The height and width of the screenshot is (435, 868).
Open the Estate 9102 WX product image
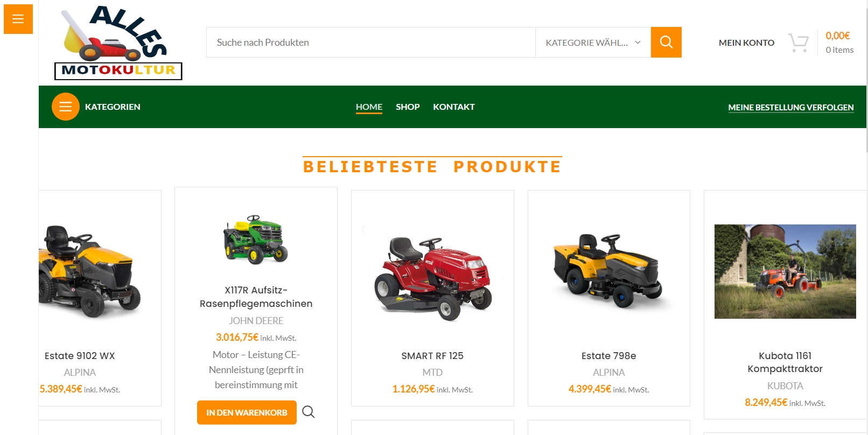(90, 272)
